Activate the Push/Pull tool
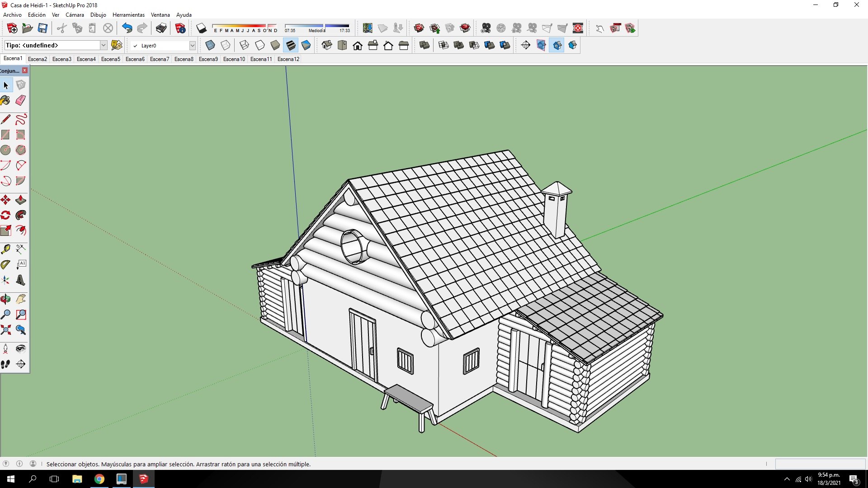868x488 pixels. (21, 200)
